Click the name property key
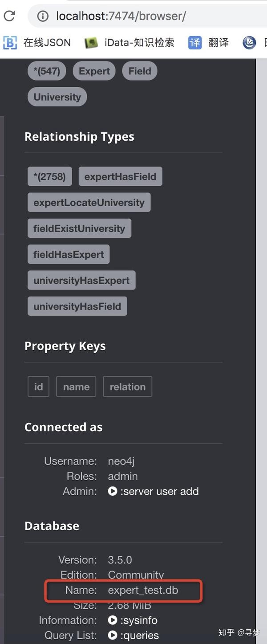Image resolution: width=267 pixels, height=644 pixels. coord(76,387)
